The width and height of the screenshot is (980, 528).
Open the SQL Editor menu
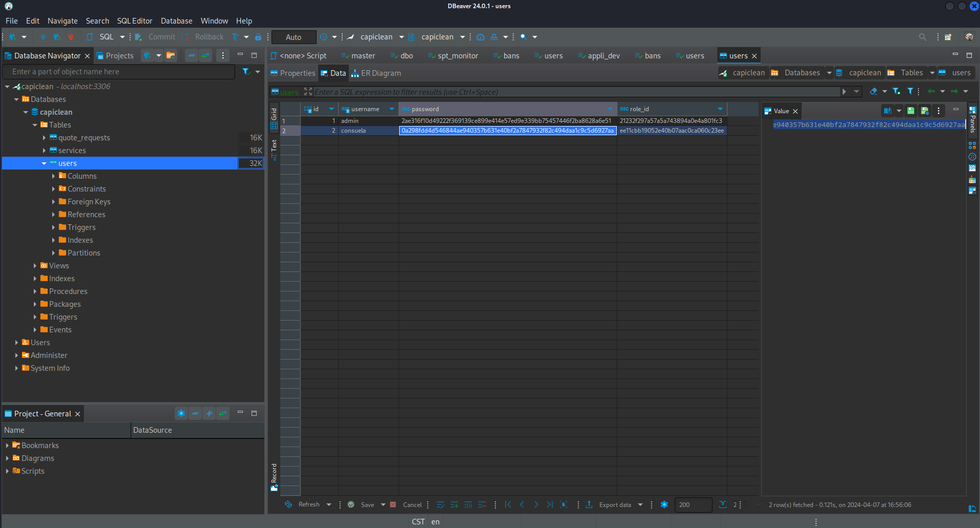tap(135, 21)
